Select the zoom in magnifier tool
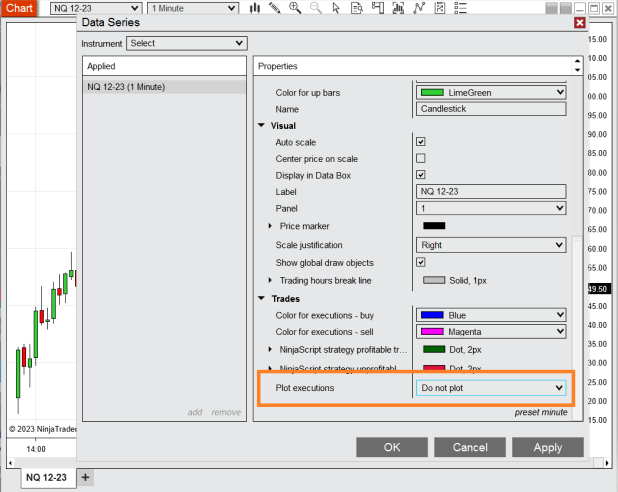Image resolution: width=618 pixels, height=492 pixels. (295, 8)
